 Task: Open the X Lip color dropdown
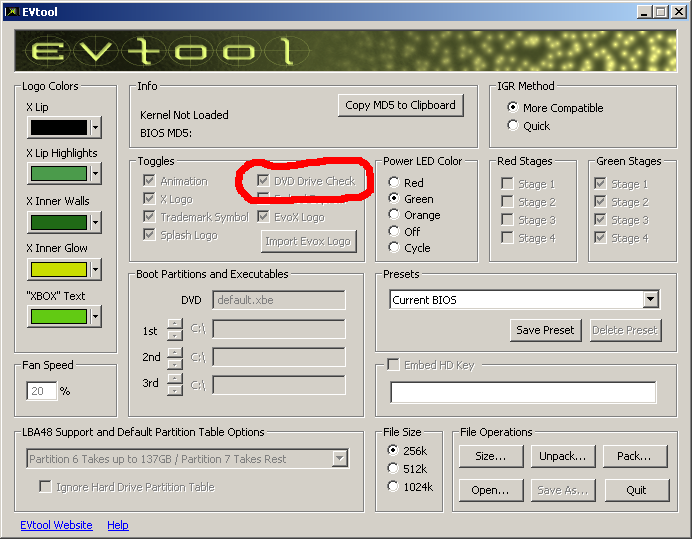95,127
